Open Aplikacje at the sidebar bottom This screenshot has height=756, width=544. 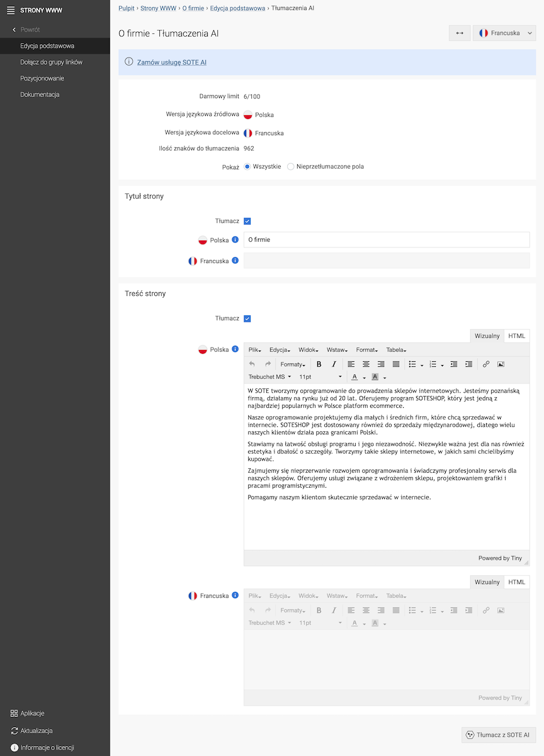pos(28,713)
